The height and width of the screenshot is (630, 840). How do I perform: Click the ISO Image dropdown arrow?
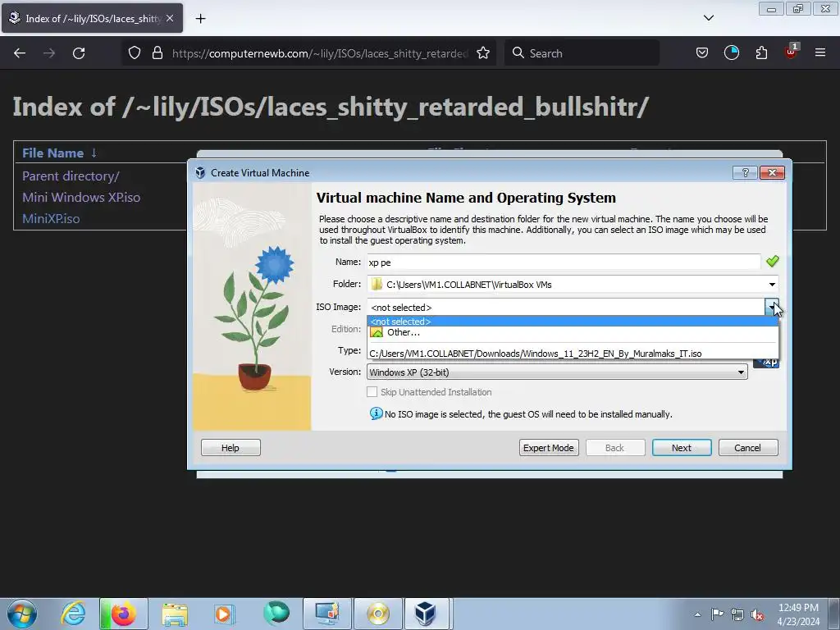coord(772,307)
